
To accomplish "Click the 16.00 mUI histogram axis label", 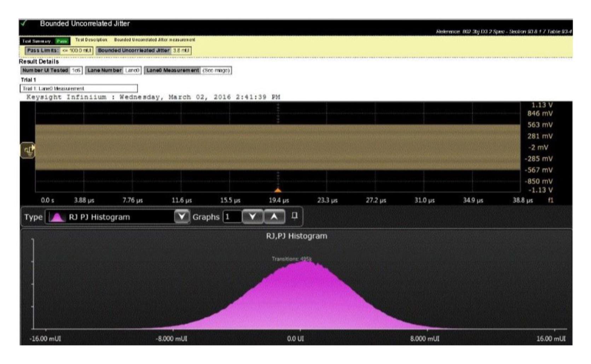I will click(x=551, y=339).
